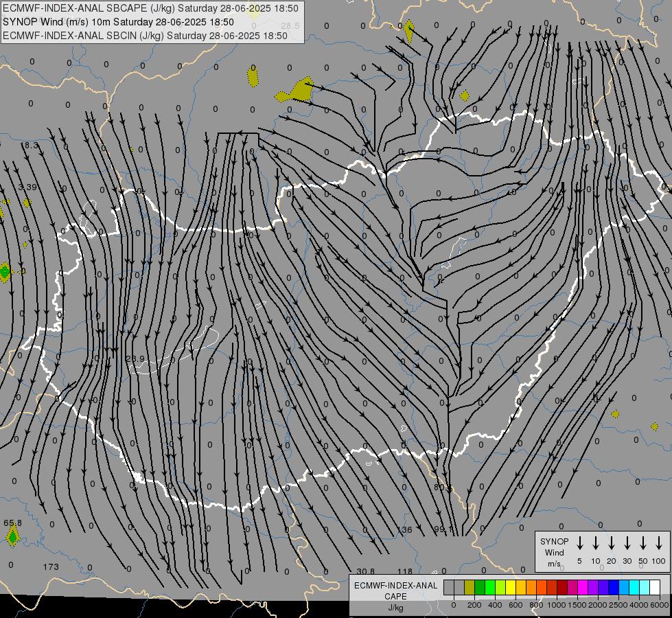Image resolution: width=672 pixels, height=618 pixels.
Task: Click the 5 m/s wind arrow in legend
Action: point(580,543)
